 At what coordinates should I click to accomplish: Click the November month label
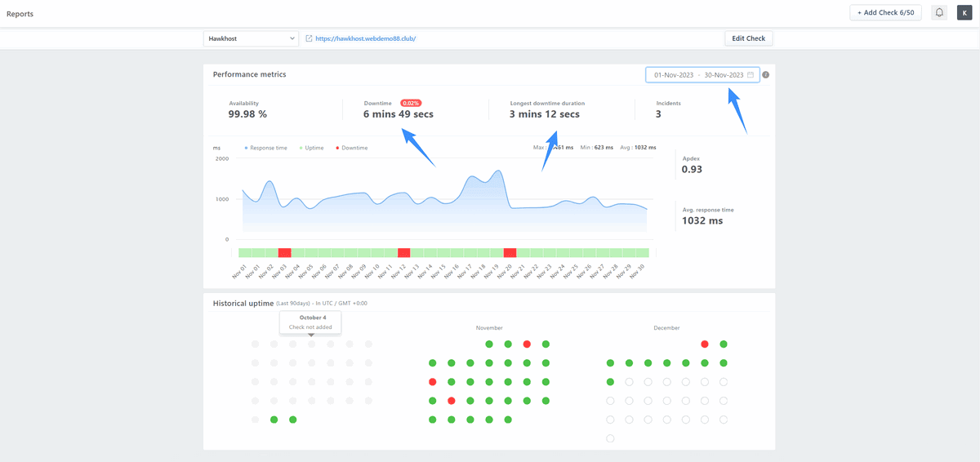click(x=489, y=328)
